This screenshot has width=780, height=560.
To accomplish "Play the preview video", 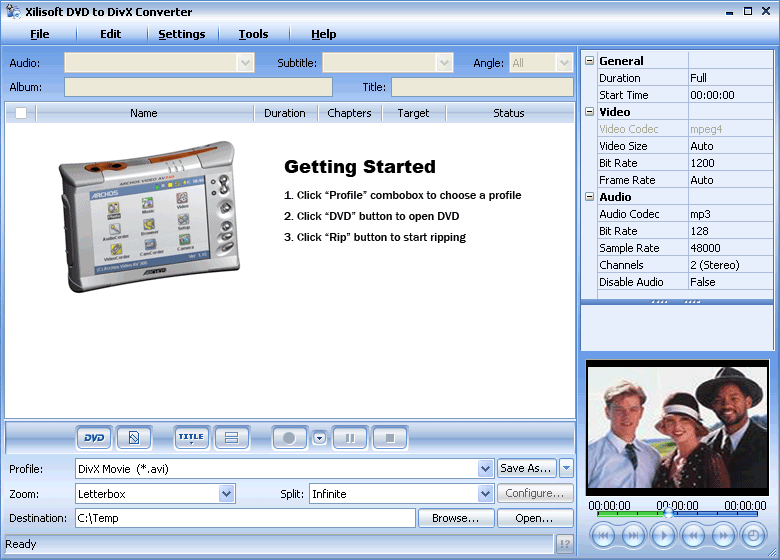I will coord(663,536).
